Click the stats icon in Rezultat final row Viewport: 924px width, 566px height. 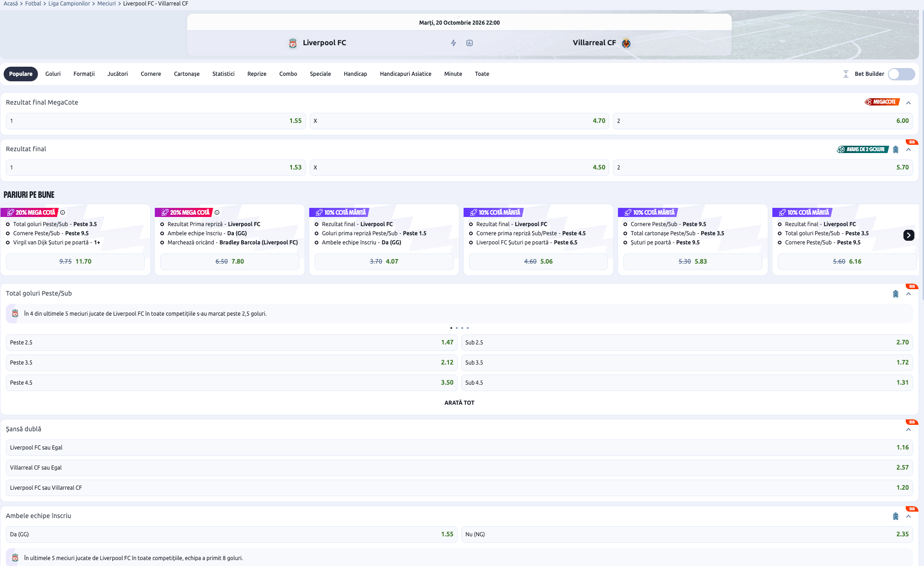[x=896, y=149]
